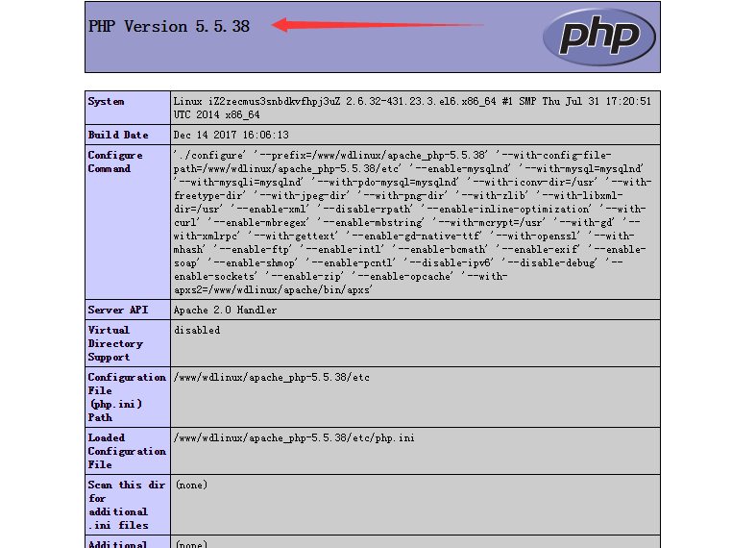The image size is (756, 548).
Task: Click '(none)' value in the Scan dir row
Action: (191, 485)
